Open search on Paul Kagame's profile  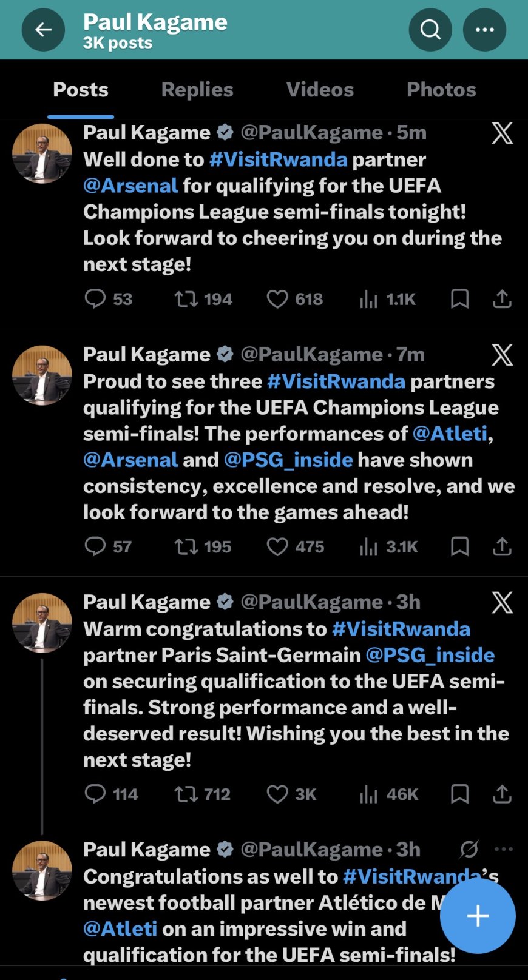[430, 30]
